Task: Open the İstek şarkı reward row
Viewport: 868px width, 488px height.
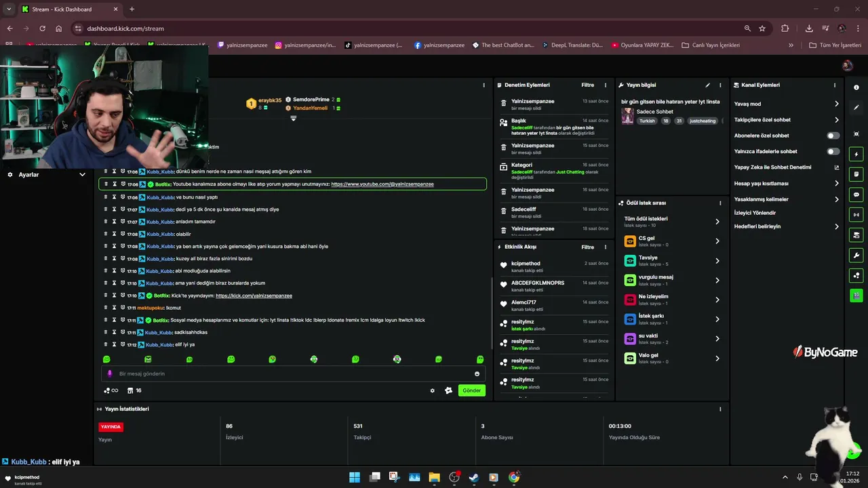Action: coord(671,319)
